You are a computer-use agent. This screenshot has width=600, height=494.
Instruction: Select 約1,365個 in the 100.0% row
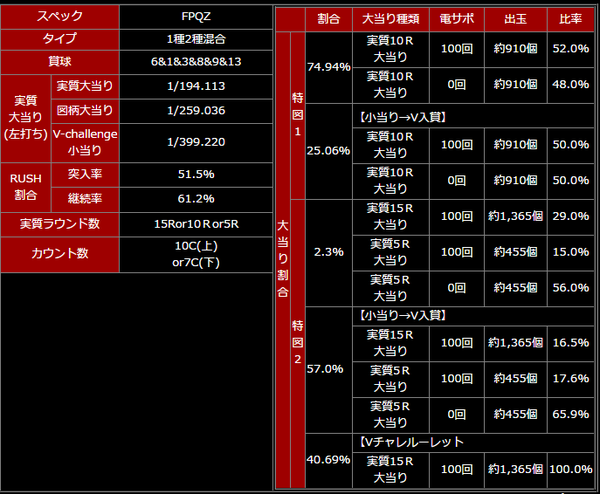pos(516,470)
